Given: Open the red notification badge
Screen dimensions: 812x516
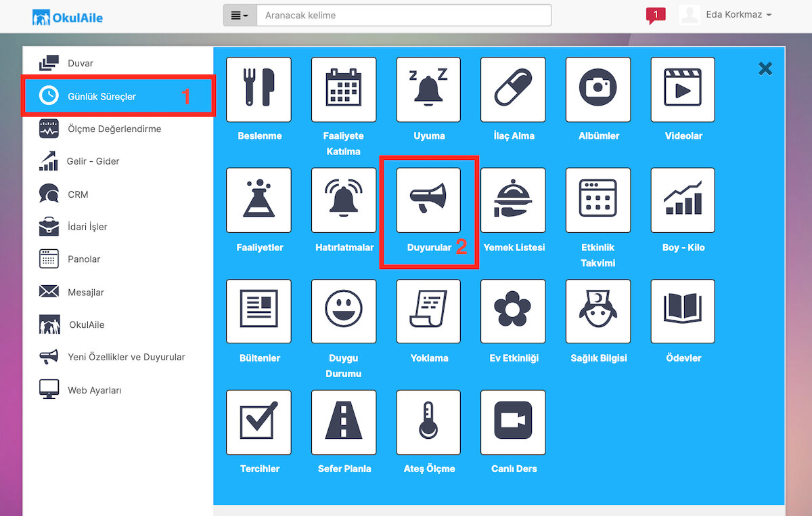Looking at the screenshot, I should (x=655, y=15).
